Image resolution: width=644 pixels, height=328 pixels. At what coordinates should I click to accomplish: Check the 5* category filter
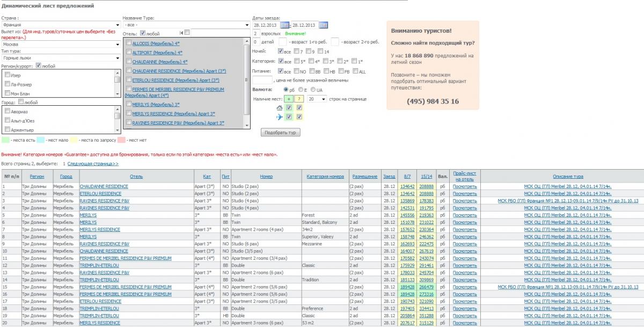click(296, 61)
